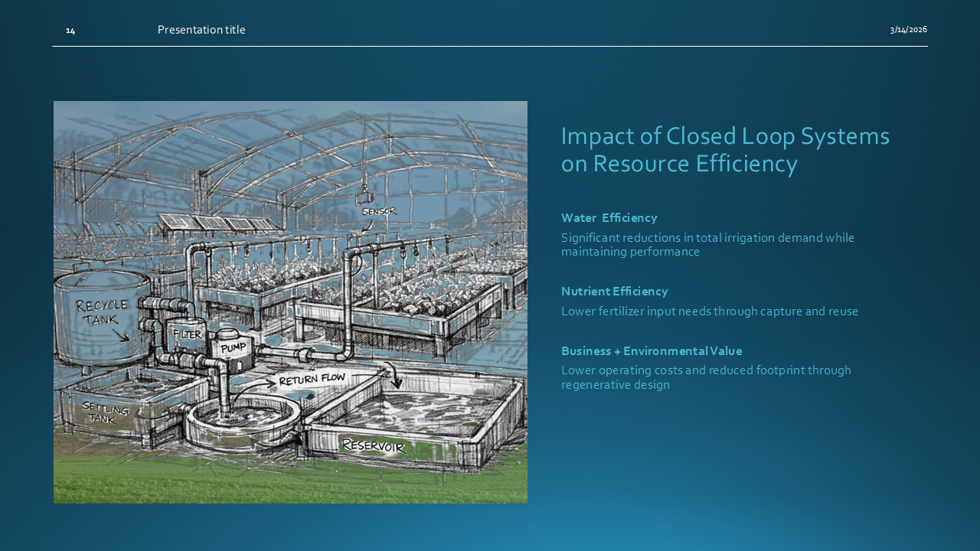Click the irrigation demand description text
The image size is (980, 551).
(x=707, y=244)
